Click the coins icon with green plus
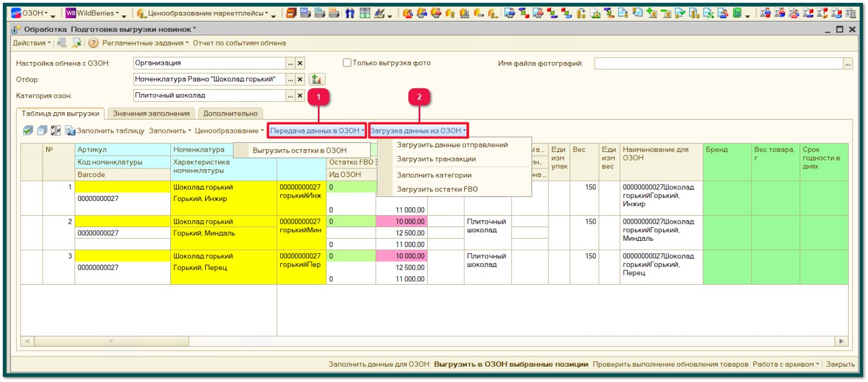 click(652, 13)
